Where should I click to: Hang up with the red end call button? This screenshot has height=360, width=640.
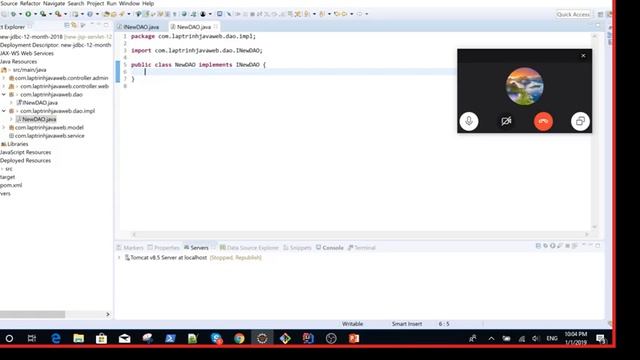543,121
